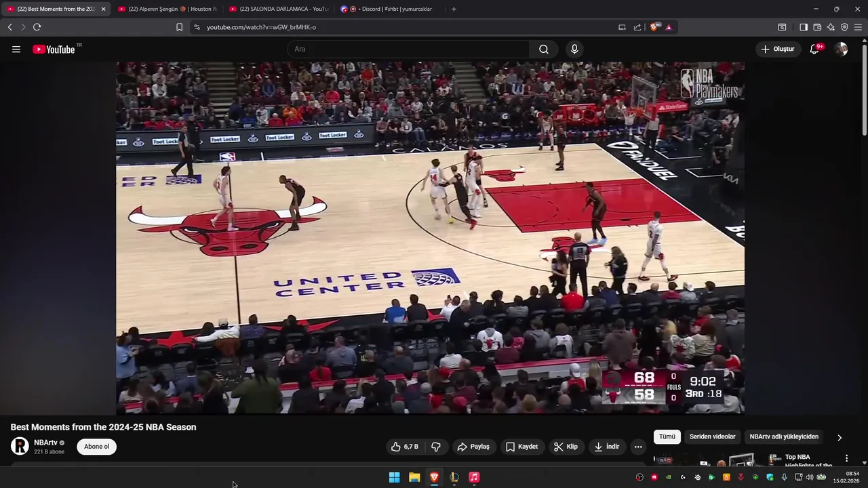Toggle the browser sidebar panel

(x=804, y=27)
